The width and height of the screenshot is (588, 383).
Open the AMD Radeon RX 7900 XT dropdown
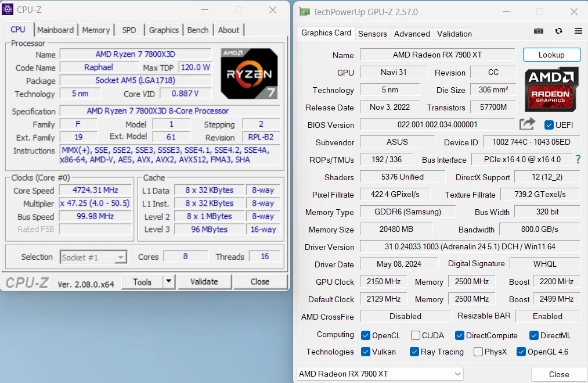tap(380, 374)
